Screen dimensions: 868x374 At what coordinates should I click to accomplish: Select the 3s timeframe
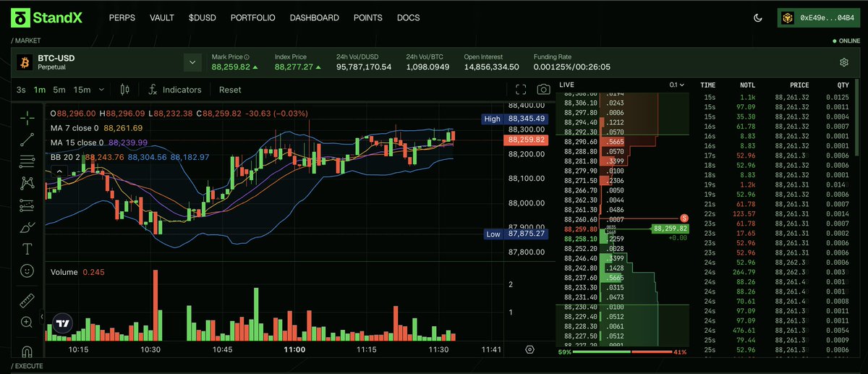pos(21,90)
